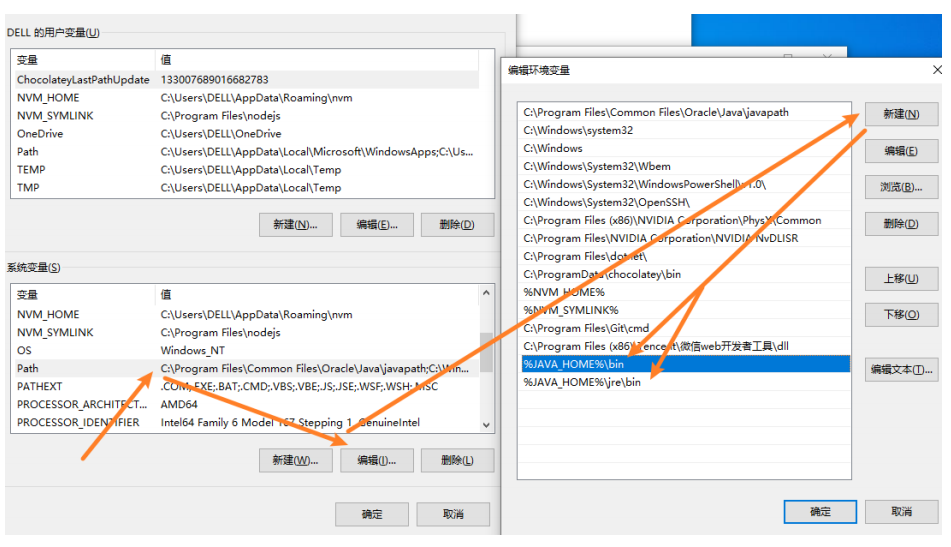Close the 编辑环境变量 dialog with X
Viewport: 951px width, 547px height.
tap(936, 70)
